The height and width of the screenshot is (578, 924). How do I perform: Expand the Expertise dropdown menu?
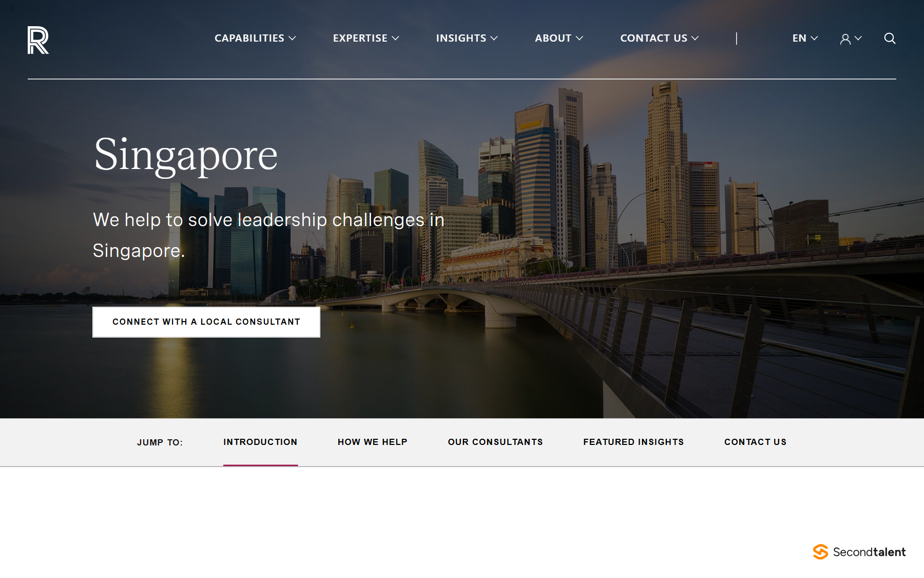[366, 38]
